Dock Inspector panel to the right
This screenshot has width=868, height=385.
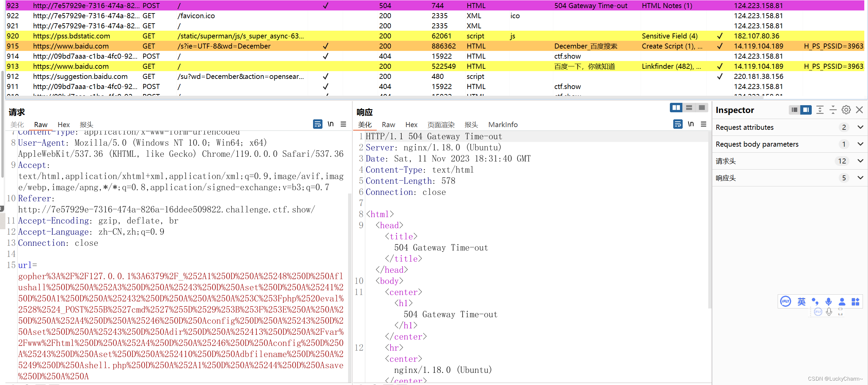(x=806, y=110)
